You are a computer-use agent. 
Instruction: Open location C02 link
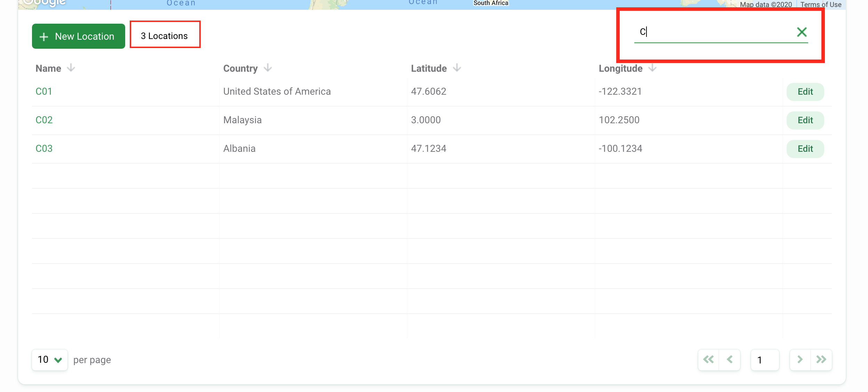click(x=44, y=120)
